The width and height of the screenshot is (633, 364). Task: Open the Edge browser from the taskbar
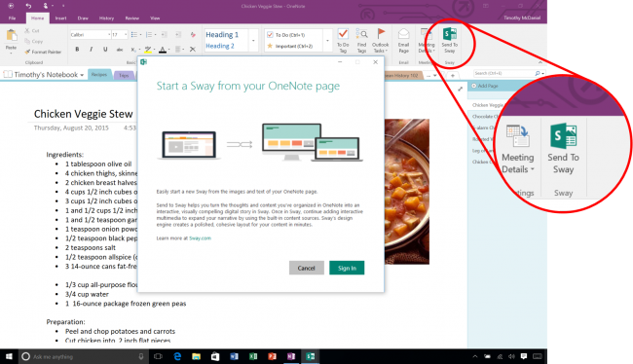177,356
